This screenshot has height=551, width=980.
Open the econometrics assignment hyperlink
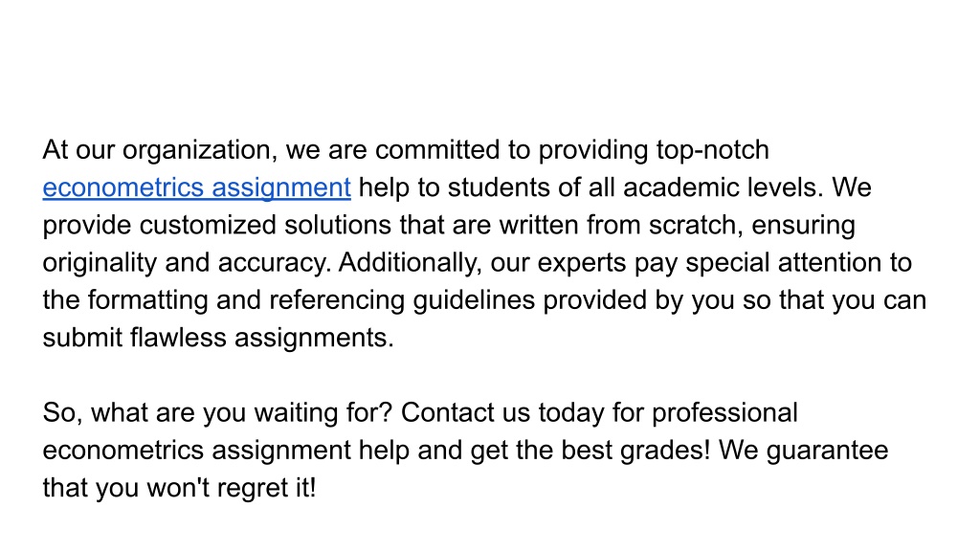197,188
